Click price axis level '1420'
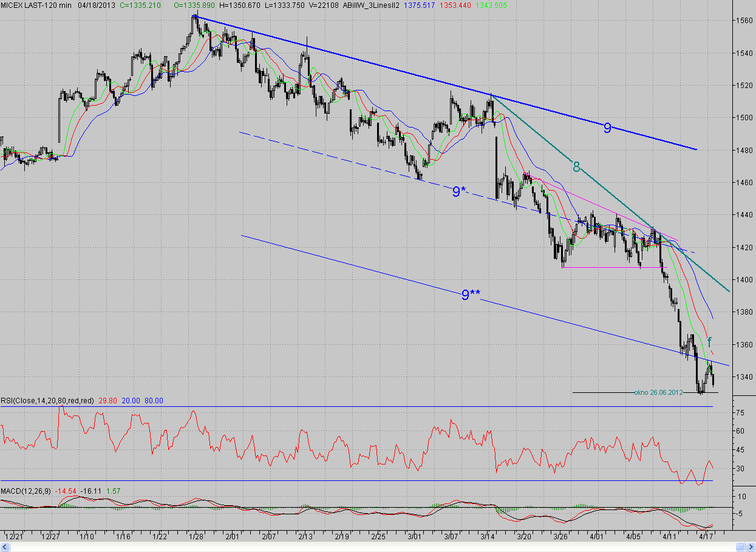756x552 pixels. point(744,247)
